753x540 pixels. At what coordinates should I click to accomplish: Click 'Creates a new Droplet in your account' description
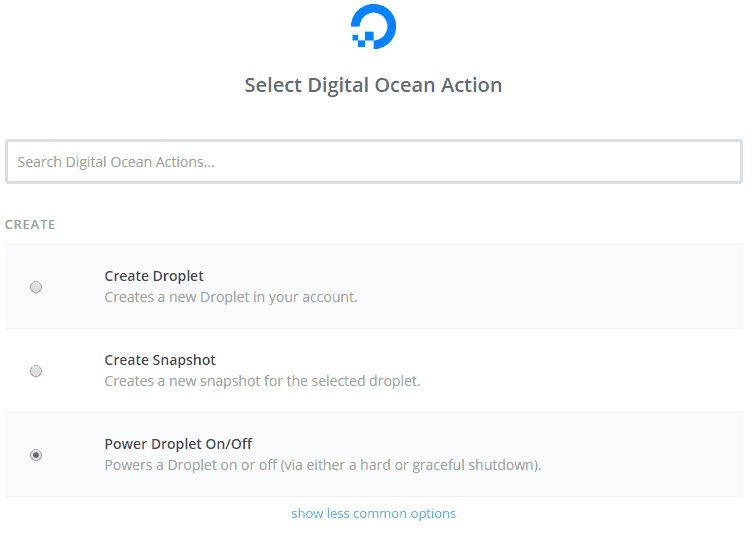(x=231, y=297)
